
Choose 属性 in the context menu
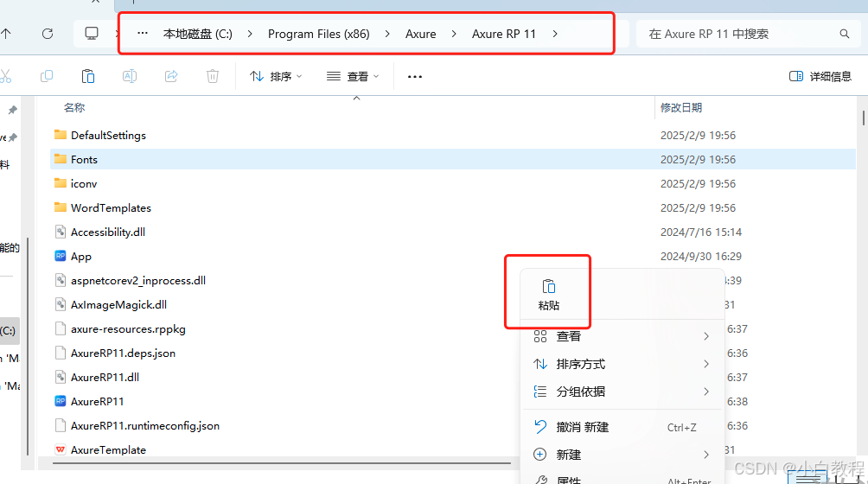coord(622,479)
